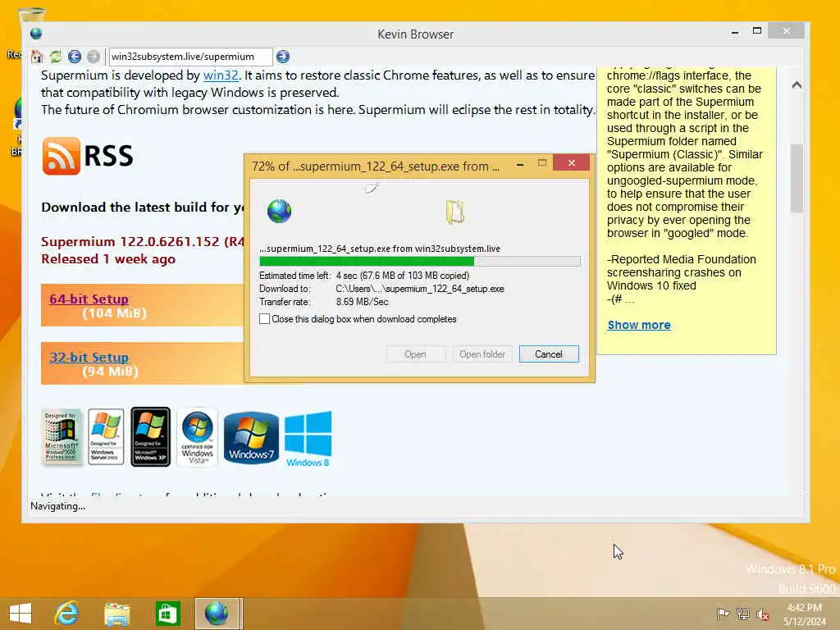Viewport: 840px width, 630px height.
Task: Click the Kevin Browser globe title icon
Action: (x=36, y=34)
